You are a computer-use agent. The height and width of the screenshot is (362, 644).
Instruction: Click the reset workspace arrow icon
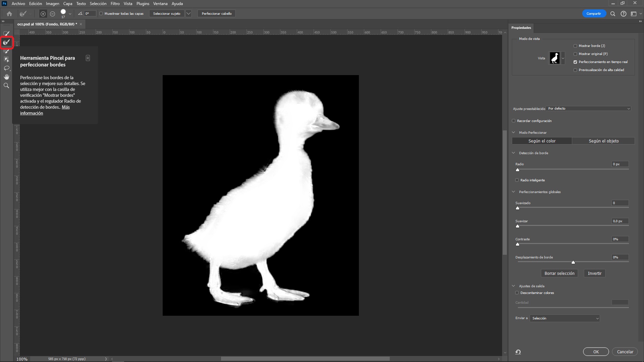coord(518,352)
